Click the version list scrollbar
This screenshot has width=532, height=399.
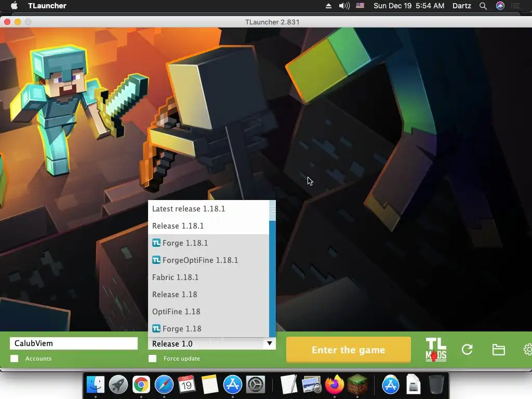tap(272, 269)
